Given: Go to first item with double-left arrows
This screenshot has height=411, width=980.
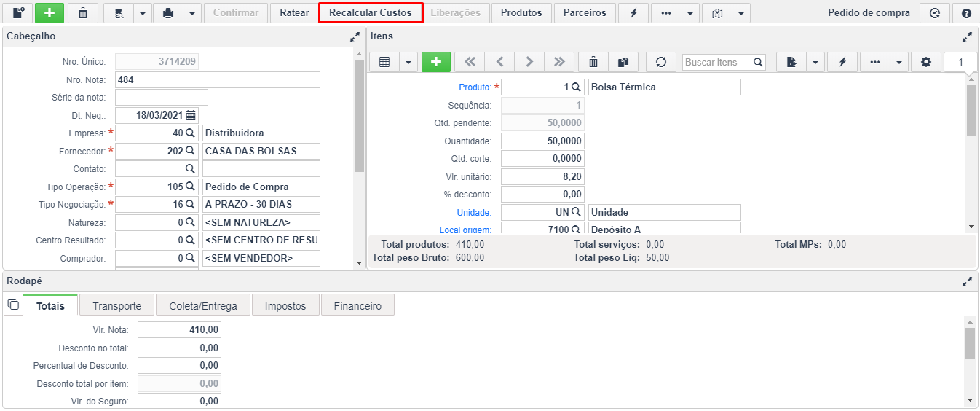Looking at the screenshot, I should click(x=470, y=62).
